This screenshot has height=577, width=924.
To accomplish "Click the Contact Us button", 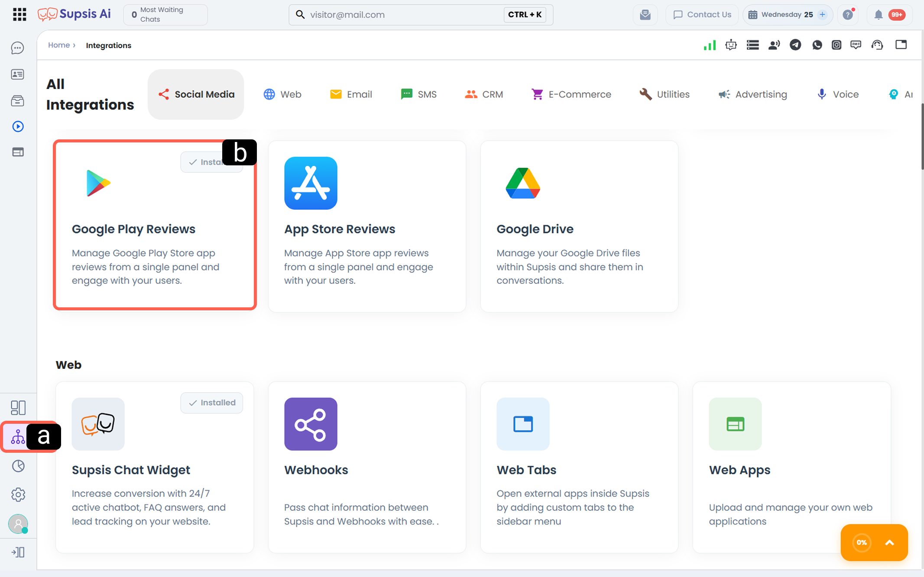I will tap(702, 15).
